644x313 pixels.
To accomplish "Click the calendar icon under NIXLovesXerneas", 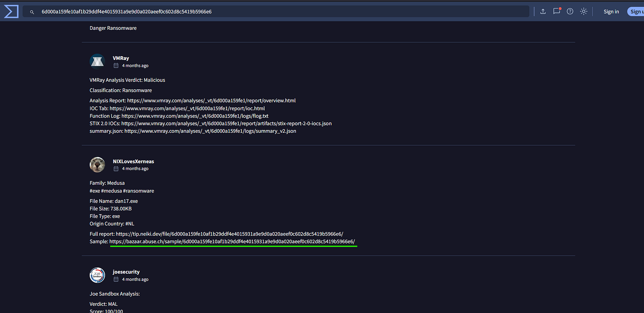I will (116, 169).
